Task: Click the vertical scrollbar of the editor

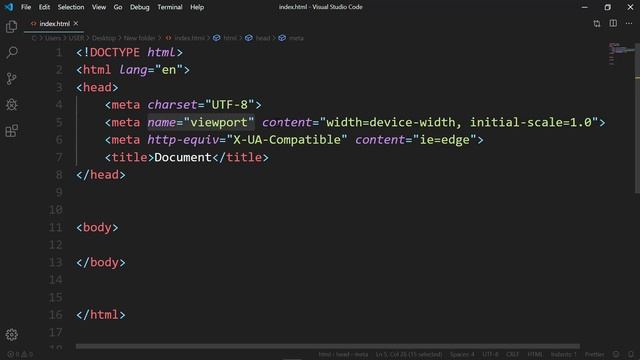Action: pos(637,118)
